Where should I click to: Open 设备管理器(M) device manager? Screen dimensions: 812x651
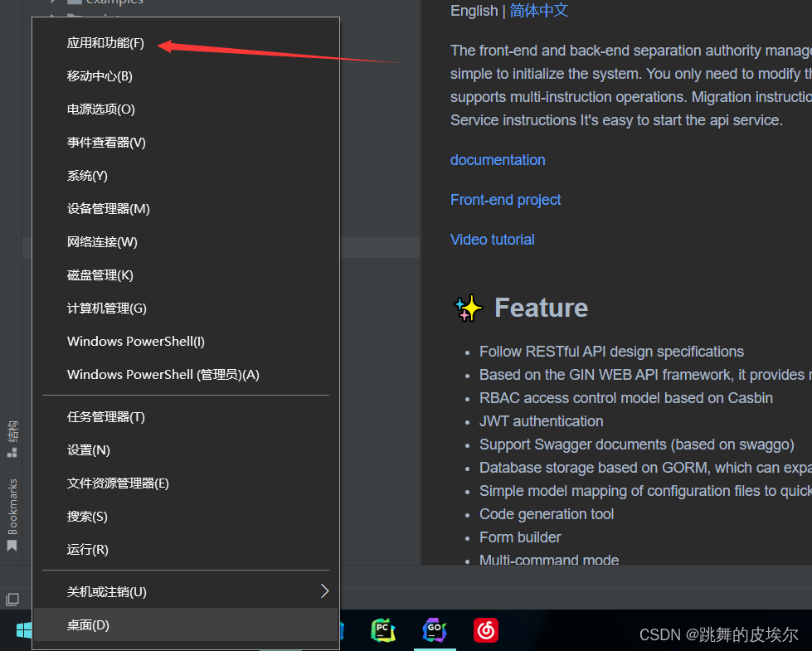pyautogui.click(x=186, y=209)
